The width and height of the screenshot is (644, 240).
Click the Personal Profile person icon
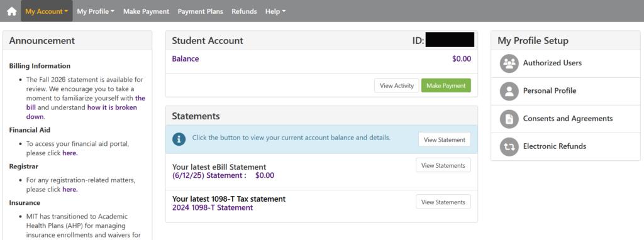point(509,91)
